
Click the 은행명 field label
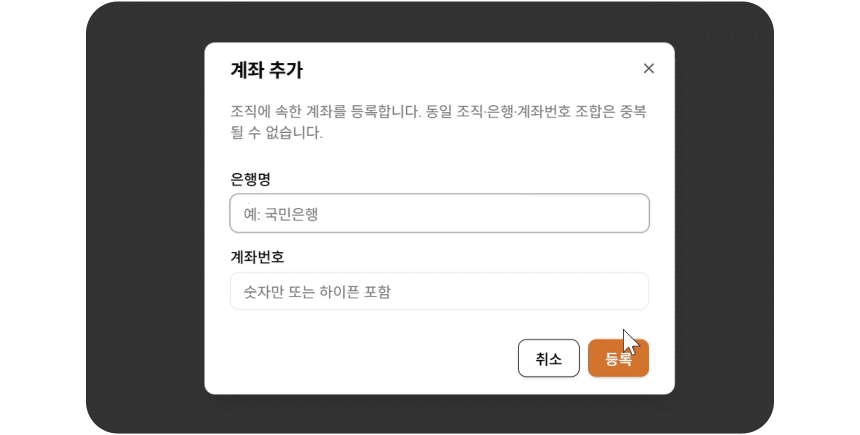(x=250, y=179)
